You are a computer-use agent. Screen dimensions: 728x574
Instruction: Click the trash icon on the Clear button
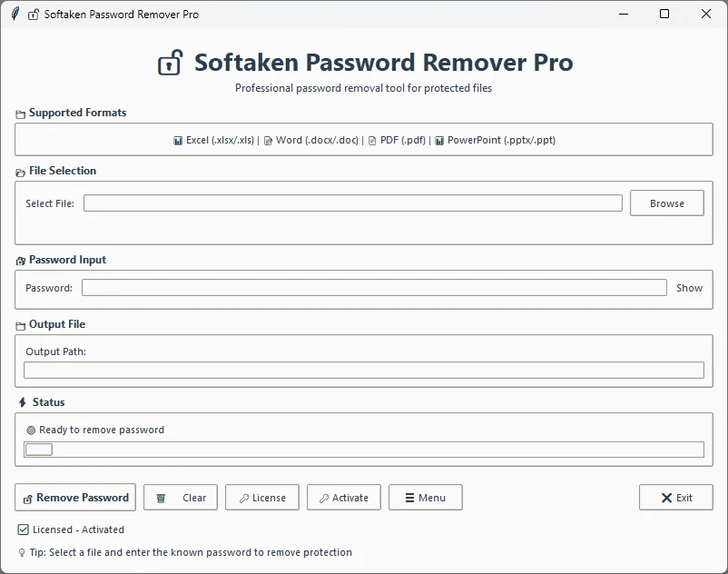162,497
